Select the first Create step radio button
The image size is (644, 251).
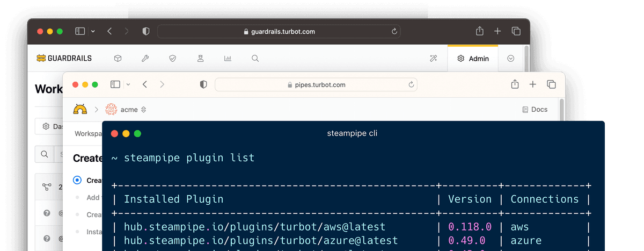tap(77, 181)
